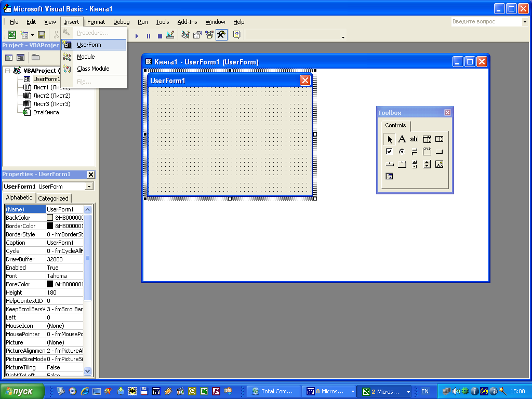The image size is (532, 399).
Task: Pick the MultiPage control in Toolbox
Action: click(402, 164)
